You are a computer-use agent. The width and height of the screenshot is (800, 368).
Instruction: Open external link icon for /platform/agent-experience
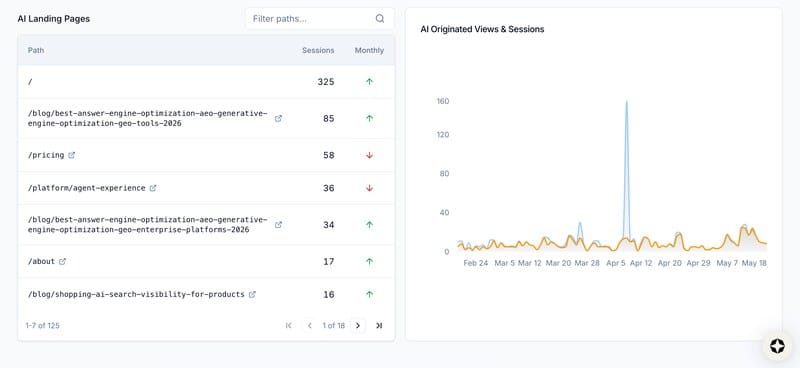[x=153, y=188]
